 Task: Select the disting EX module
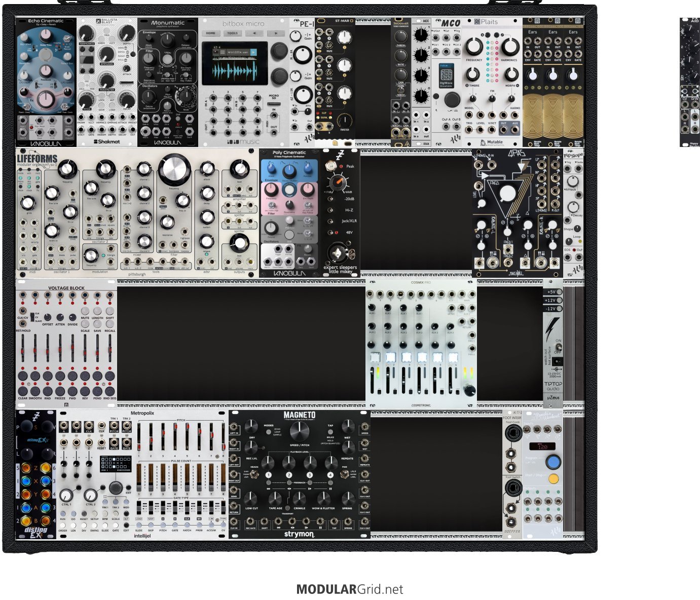35,475
